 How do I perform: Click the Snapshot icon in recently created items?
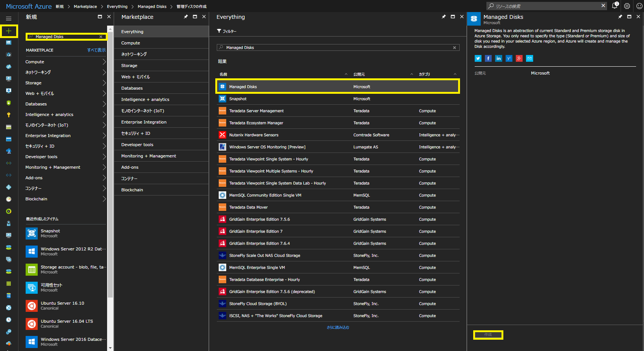[x=32, y=233]
